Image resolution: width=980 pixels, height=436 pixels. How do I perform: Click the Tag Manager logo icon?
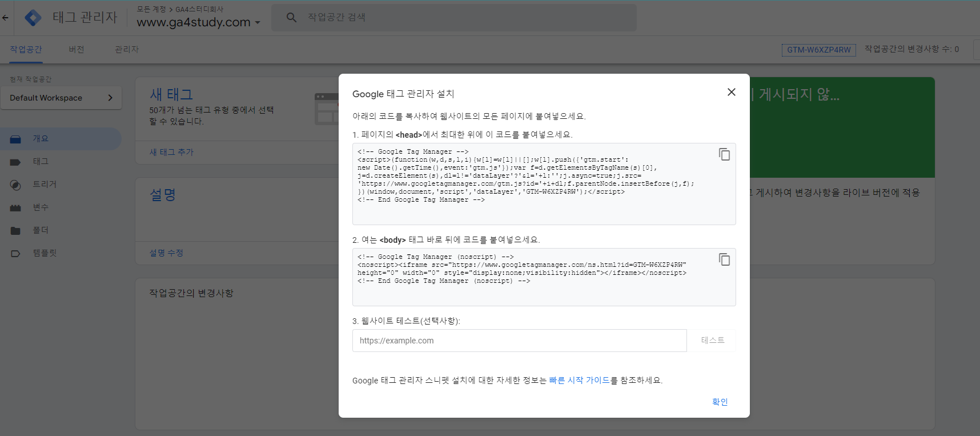tap(33, 18)
